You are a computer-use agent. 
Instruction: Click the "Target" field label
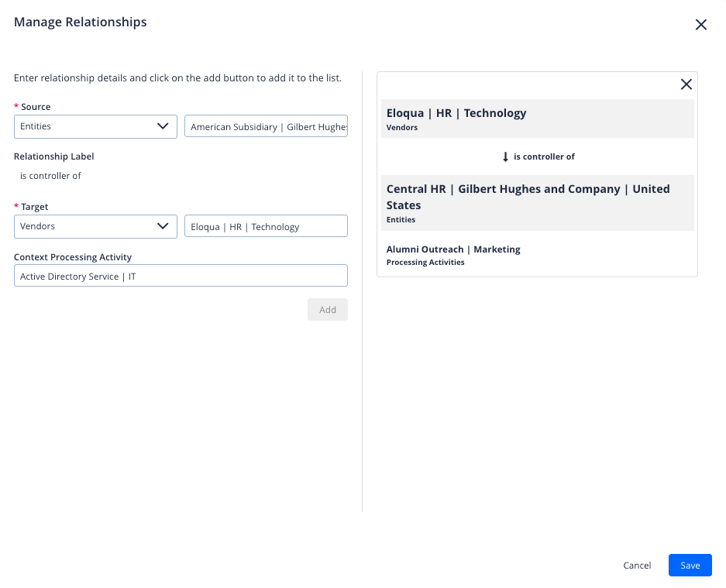35,207
